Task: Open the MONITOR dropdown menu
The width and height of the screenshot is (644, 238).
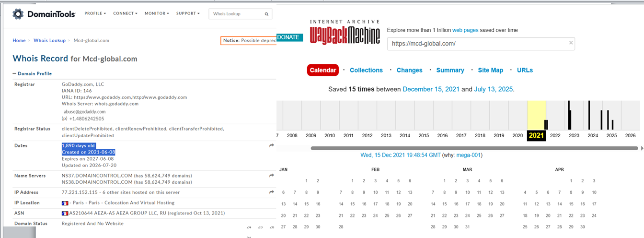Action: point(157,13)
